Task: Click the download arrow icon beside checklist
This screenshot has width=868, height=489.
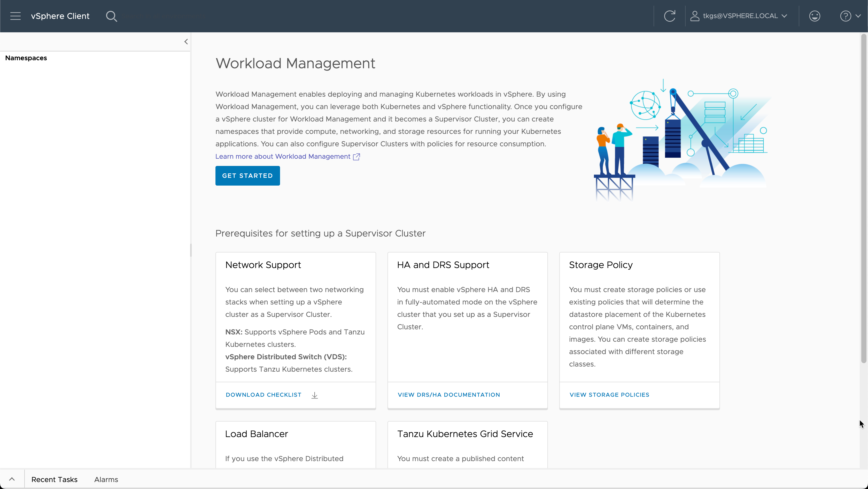Action: click(314, 395)
